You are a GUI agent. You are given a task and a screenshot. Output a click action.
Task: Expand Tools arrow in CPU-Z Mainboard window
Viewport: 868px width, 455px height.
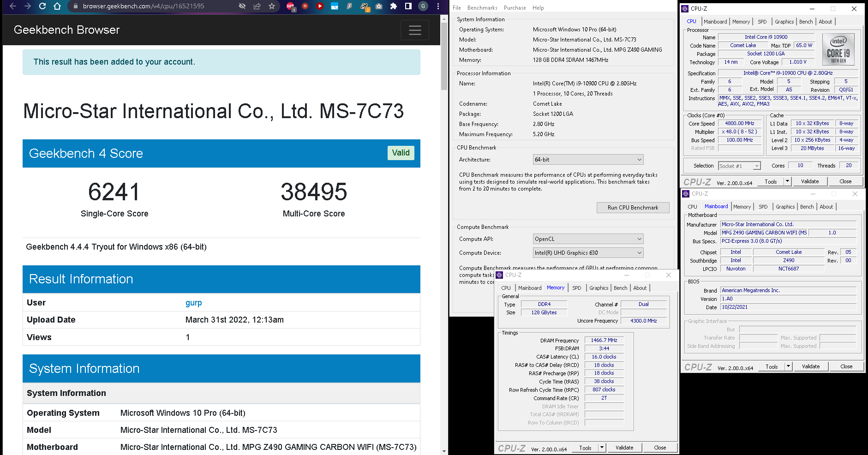click(789, 366)
